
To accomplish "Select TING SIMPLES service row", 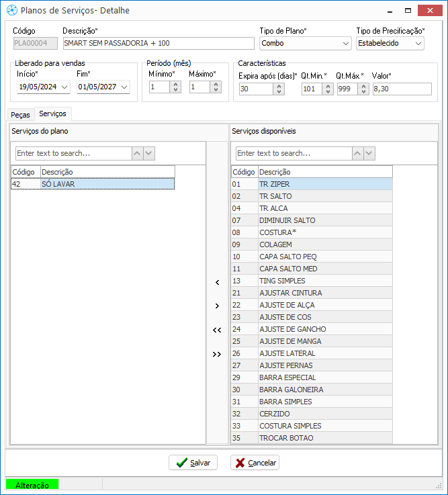I will pyautogui.click(x=312, y=281).
